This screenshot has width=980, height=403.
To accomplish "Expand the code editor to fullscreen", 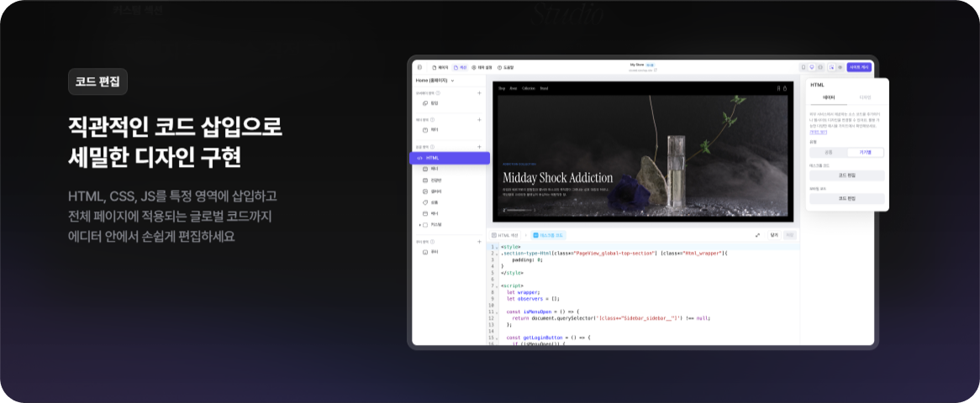I will (x=757, y=235).
